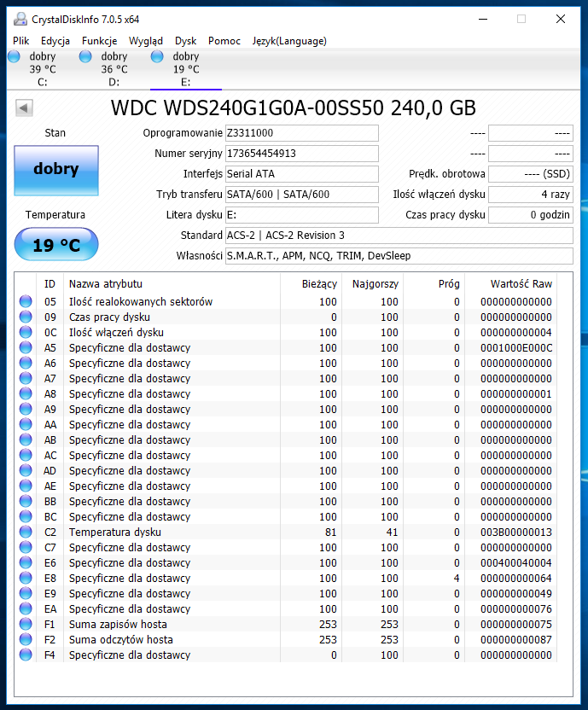This screenshot has height=710, width=588.
Task: Click the status orb for attribute C7
Action: click(x=26, y=548)
